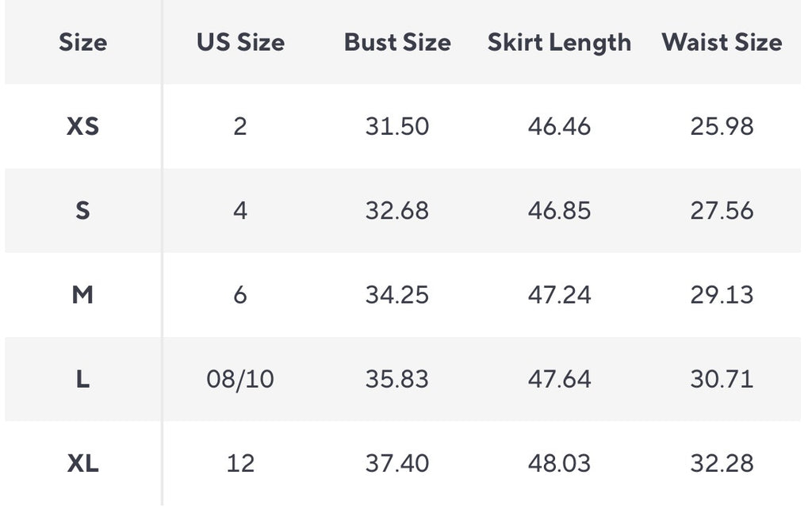Screen dimensions: 812x509
Task: Click the Skirt Length column header
Action: (559, 44)
